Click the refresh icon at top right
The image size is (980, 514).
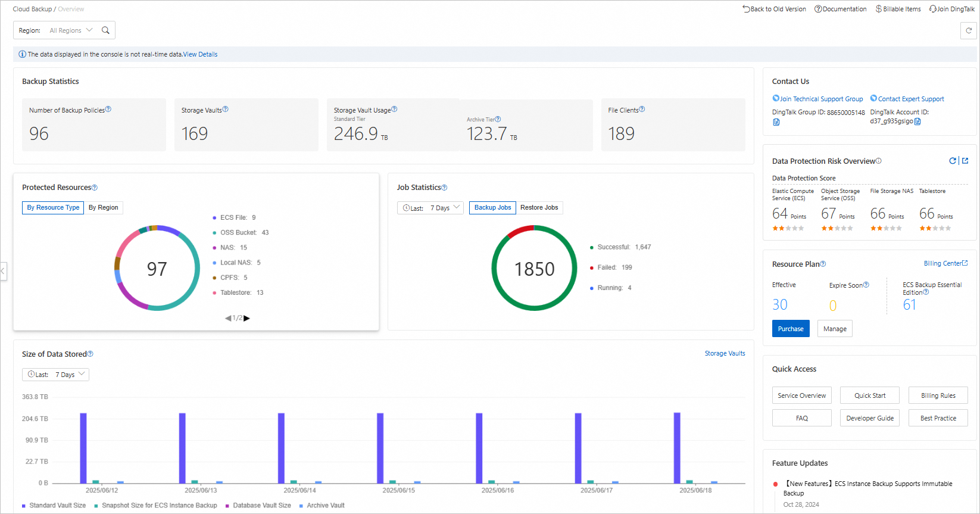click(968, 30)
